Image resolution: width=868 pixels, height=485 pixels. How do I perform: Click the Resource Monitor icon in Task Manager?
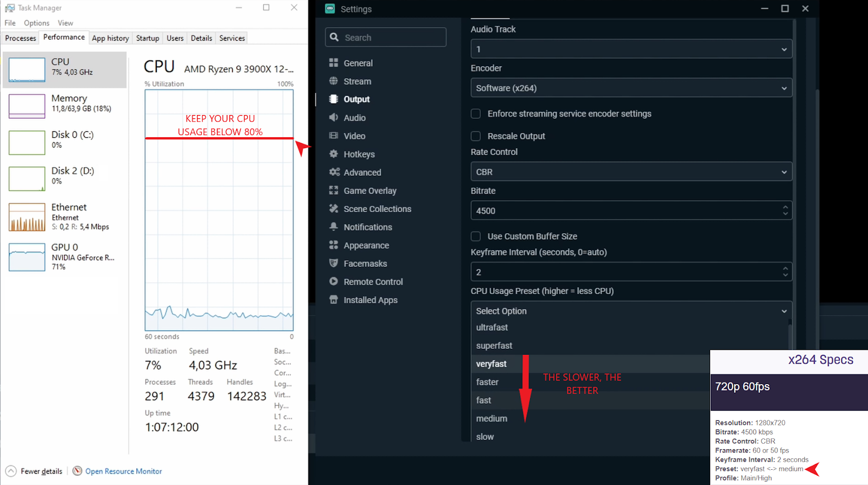(x=78, y=471)
